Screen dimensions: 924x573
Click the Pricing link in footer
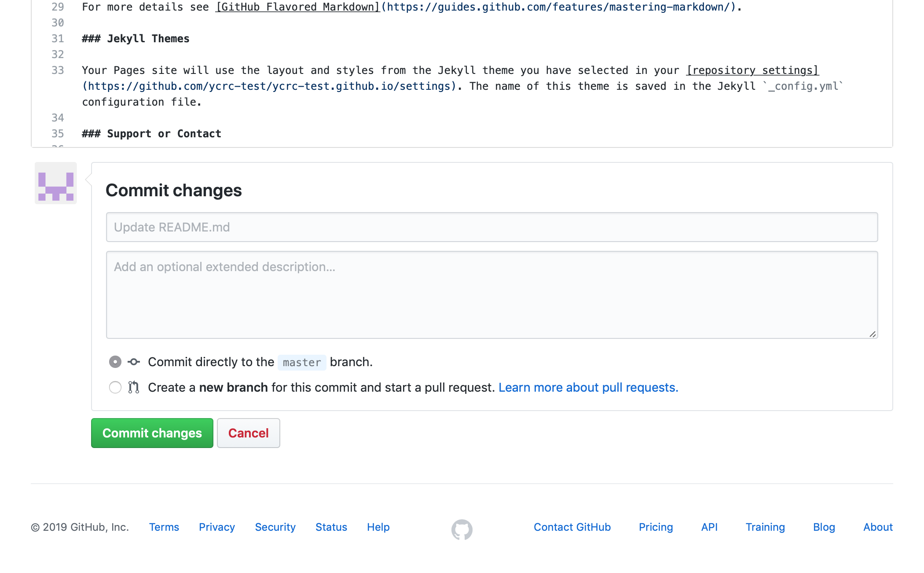click(656, 526)
